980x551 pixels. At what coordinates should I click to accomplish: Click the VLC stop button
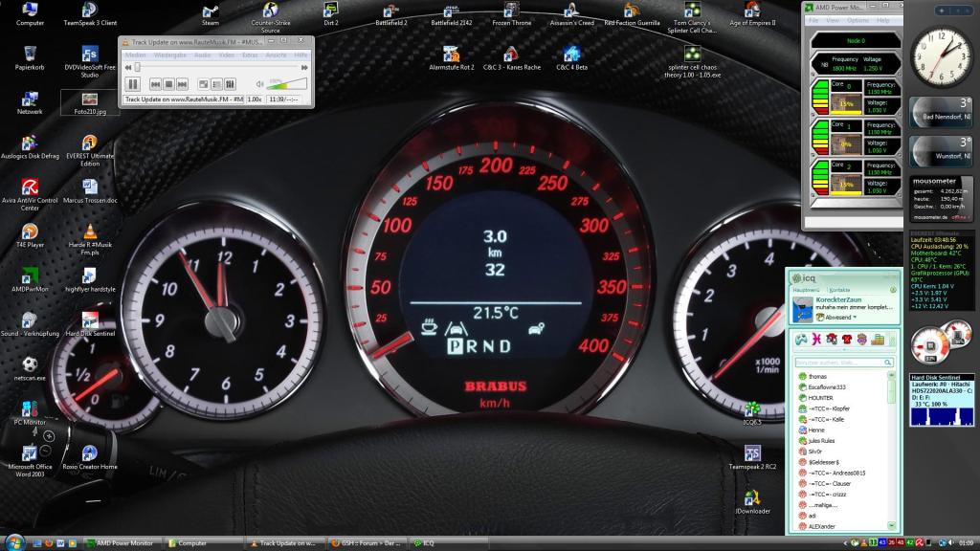168,84
